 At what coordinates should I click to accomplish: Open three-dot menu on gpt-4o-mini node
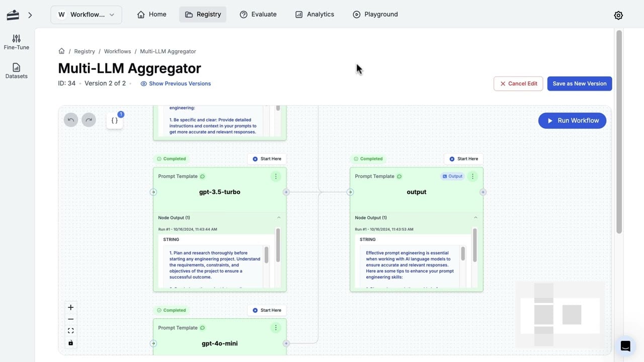(x=275, y=328)
